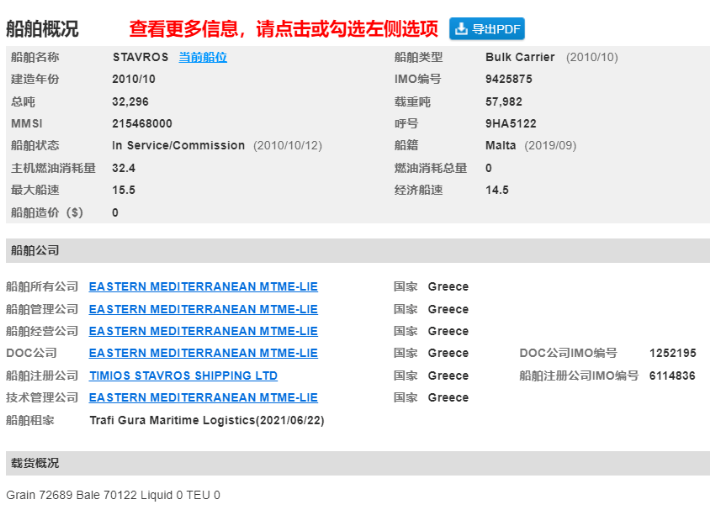728x510 pixels.
Task: Select Greece in the 船舶注册公司 row
Action: [x=448, y=375]
